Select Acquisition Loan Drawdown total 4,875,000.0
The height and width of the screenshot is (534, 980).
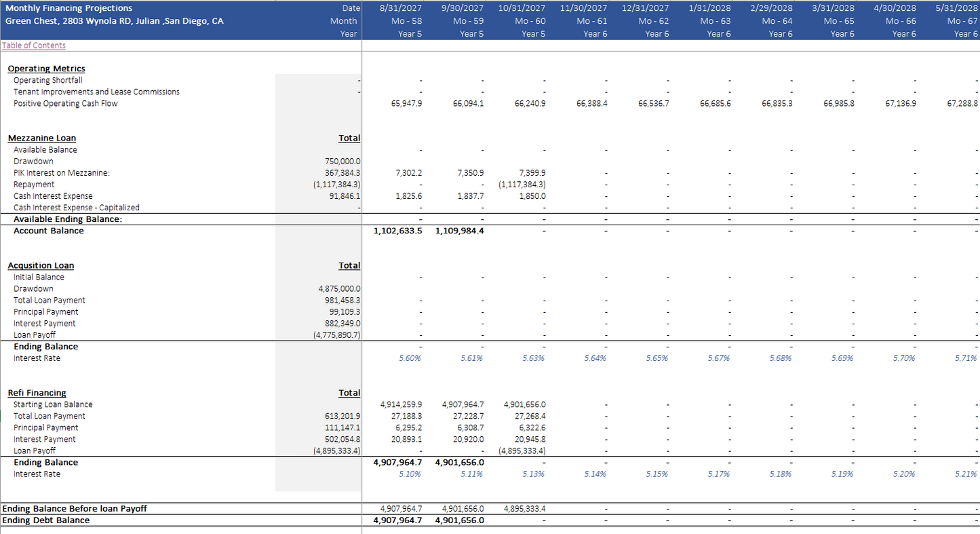click(340, 289)
